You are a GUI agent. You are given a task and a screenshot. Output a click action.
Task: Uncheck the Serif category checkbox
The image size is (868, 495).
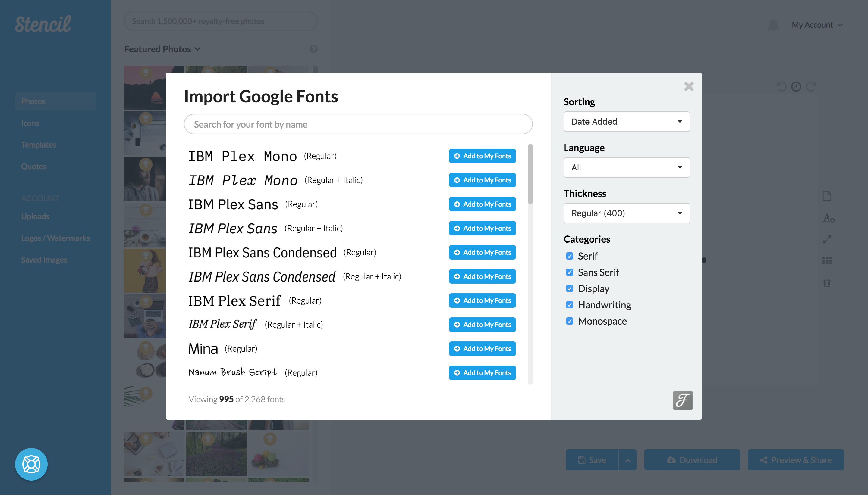pyautogui.click(x=570, y=256)
